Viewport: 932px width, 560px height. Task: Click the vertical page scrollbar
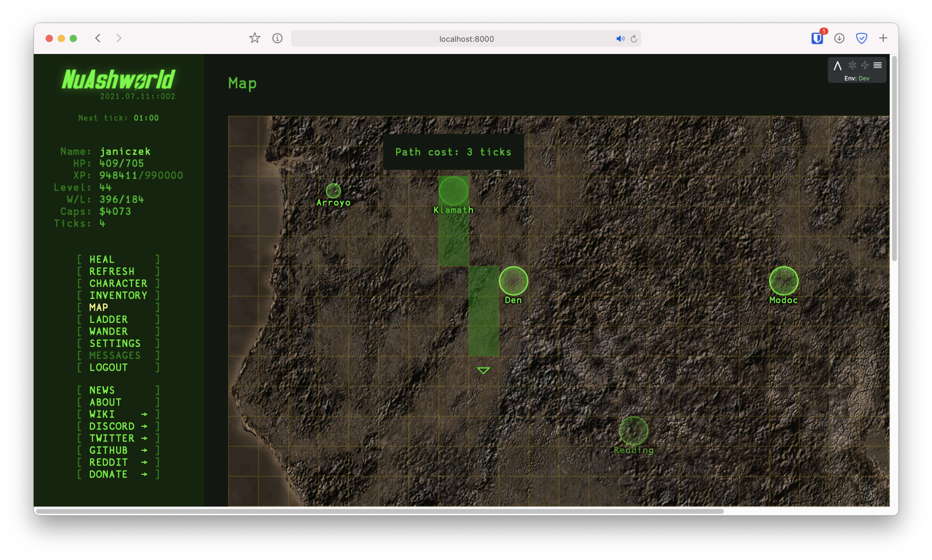[x=895, y=158]
